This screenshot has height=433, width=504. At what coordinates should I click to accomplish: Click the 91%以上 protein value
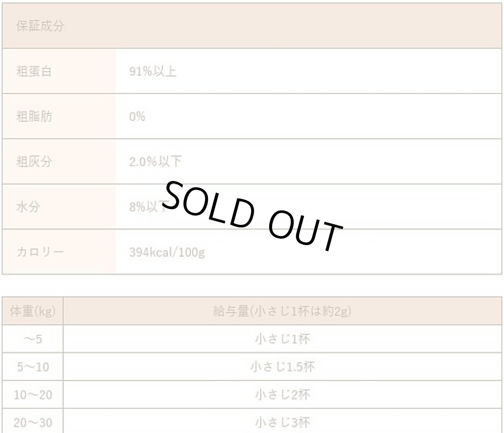click(153, 71)
